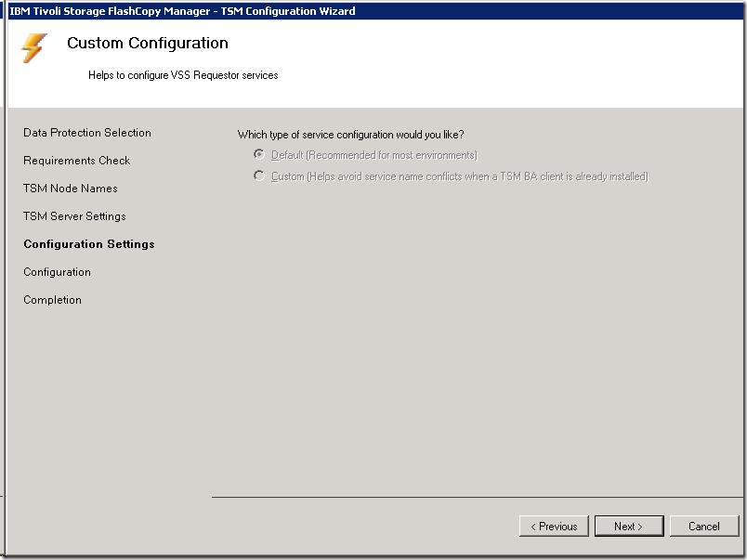This screenshot has width=747, height=560.
Task: Switch to the TSM Server Settings step
Action: click(74, 216)
